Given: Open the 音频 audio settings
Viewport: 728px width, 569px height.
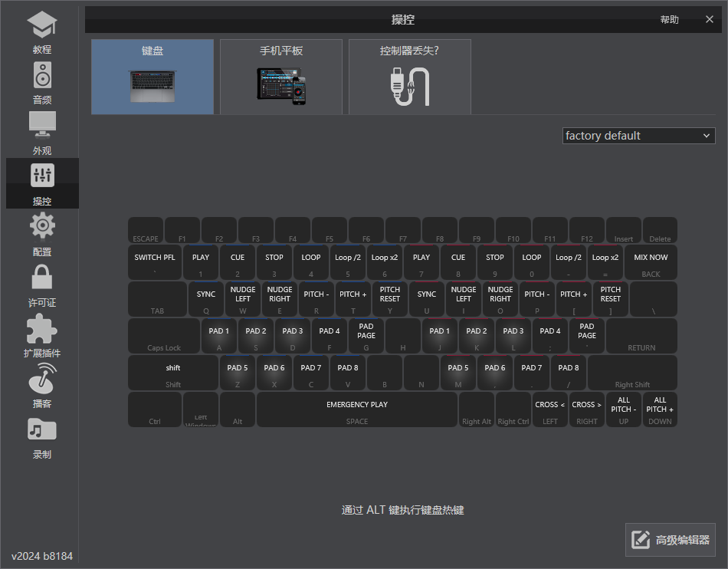Looking at the screenshot, I should 42,82.
